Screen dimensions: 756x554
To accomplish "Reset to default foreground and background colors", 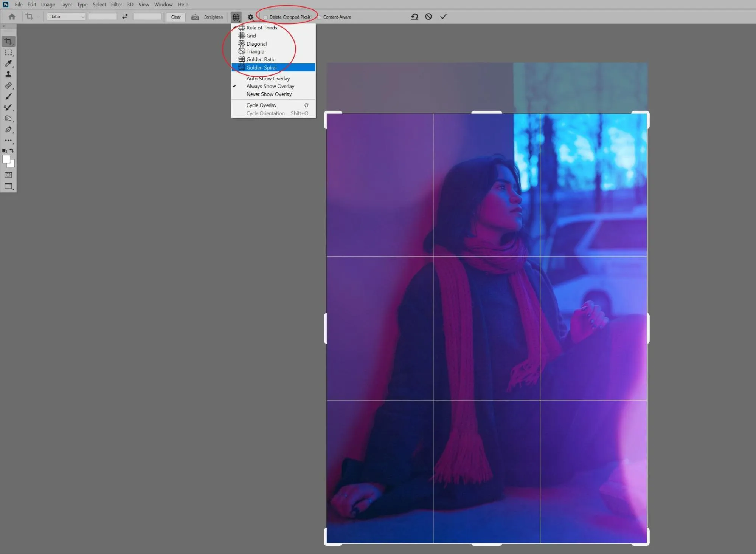I will click(5, 151).
